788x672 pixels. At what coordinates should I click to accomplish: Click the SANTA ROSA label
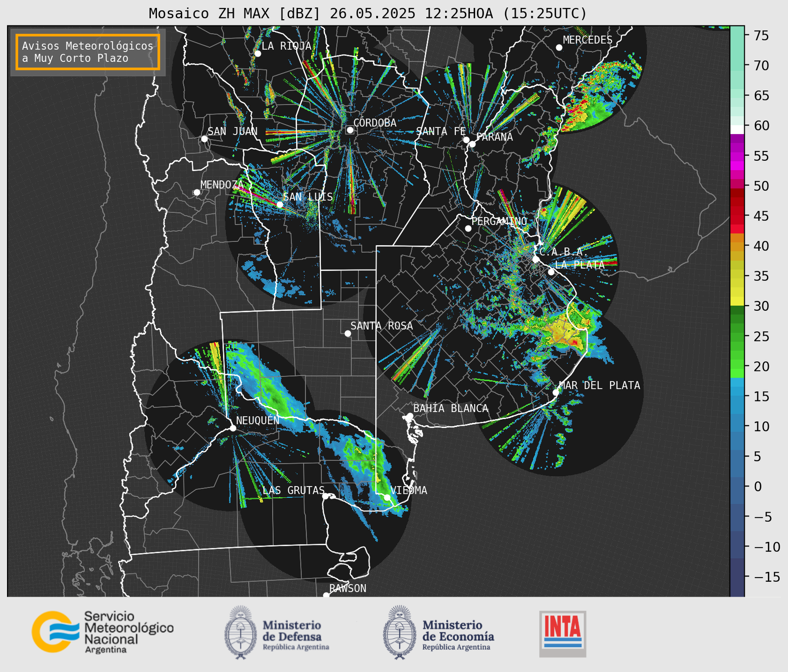click(382, 326)
